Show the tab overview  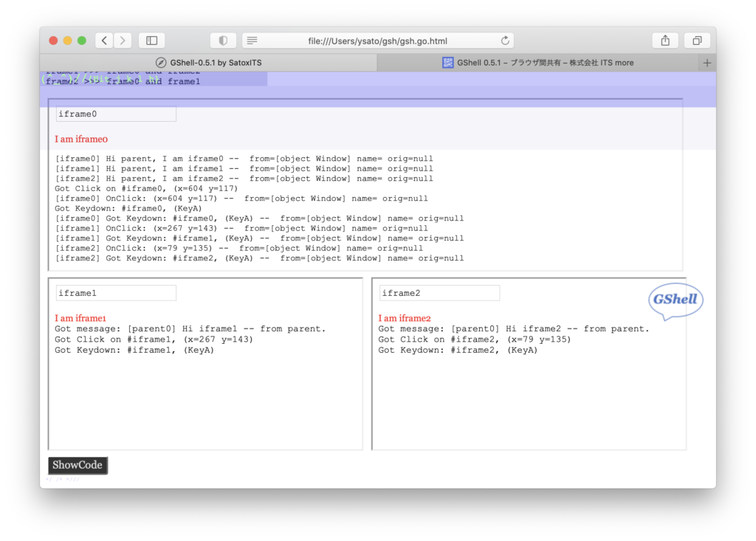tap(696, 41)
